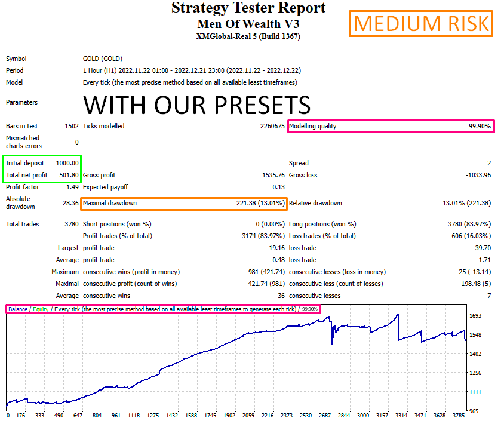Screen dimensions: 504x424
Task: Select Long positions value 3780 (83.97%)
Action: pos(469,224)
